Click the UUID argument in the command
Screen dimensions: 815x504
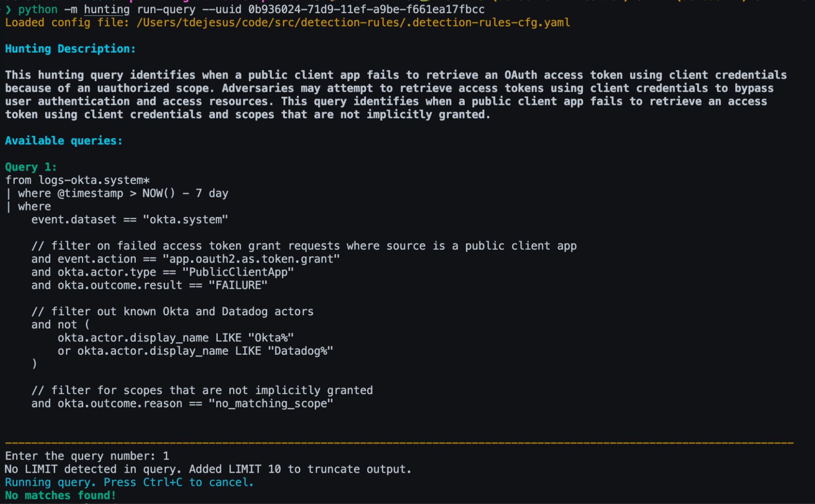366,9
